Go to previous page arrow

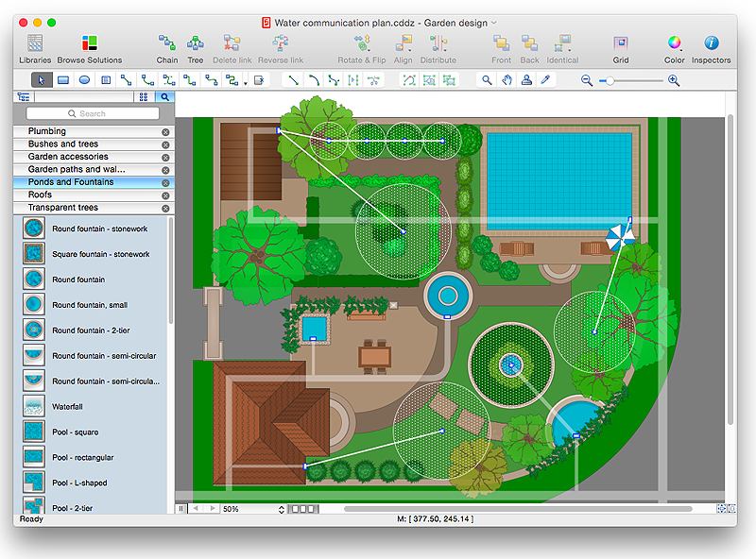point(196,508)
